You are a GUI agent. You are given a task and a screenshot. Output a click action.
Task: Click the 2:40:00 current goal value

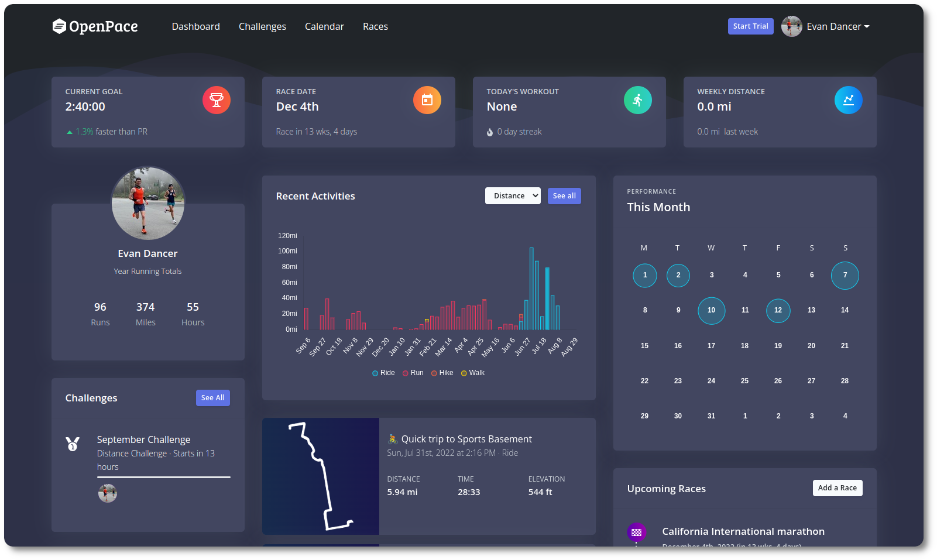point(85,106)
